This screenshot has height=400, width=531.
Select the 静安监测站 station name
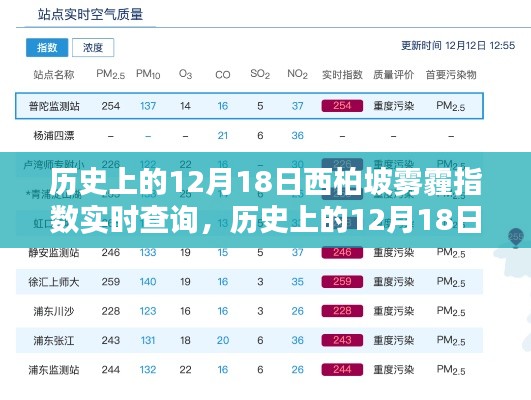[54, 252]
